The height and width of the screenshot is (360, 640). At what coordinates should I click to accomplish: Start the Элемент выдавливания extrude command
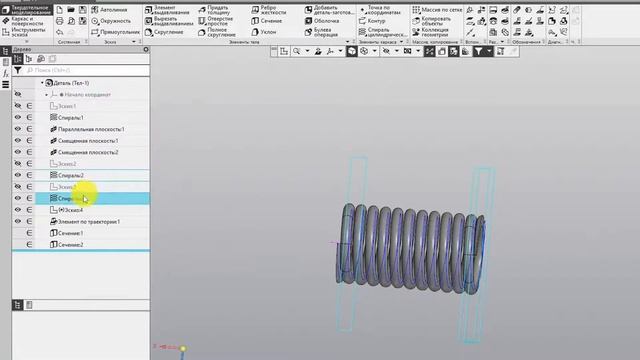point(167,10)
